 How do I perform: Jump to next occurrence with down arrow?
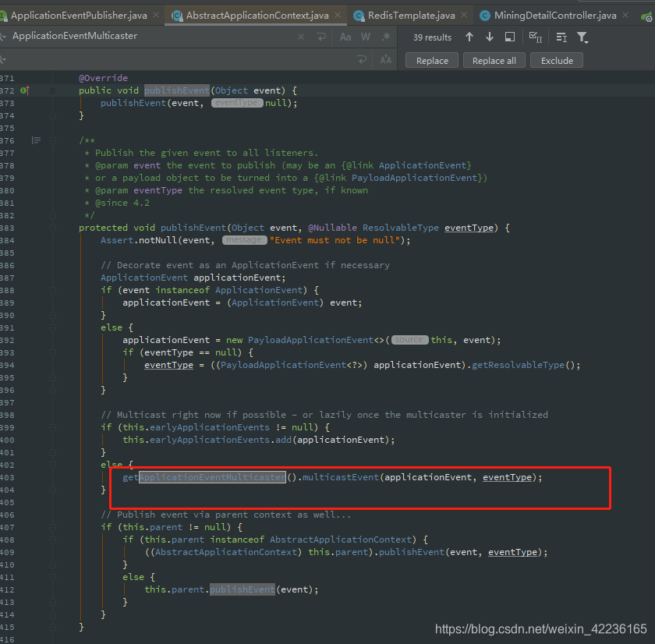(x=490, y=37)
